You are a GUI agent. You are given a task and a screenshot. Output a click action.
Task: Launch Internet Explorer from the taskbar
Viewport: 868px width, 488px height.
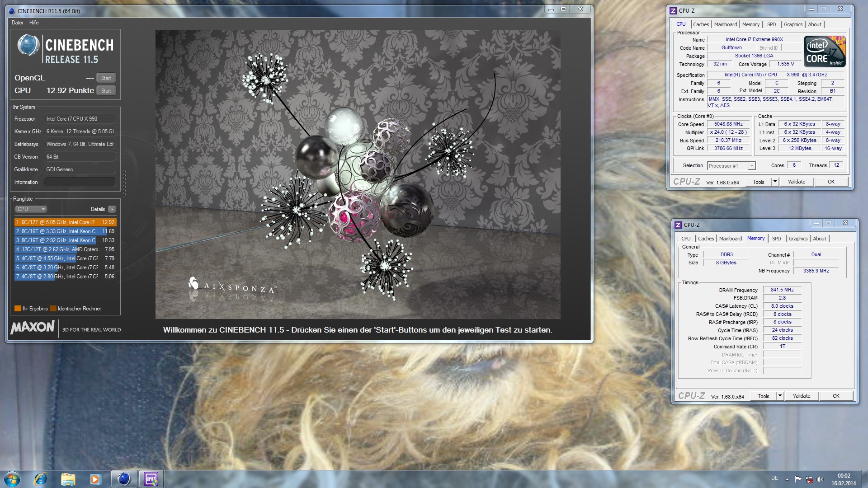[x=41, y=479]
